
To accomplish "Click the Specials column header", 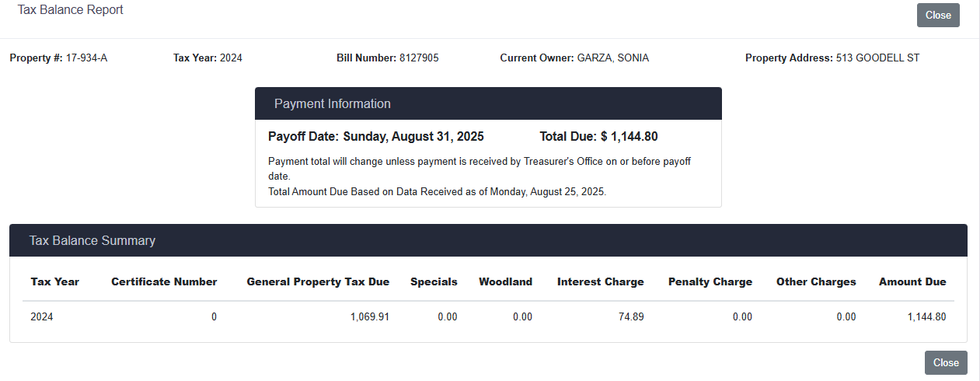I will tap(434, 282).
